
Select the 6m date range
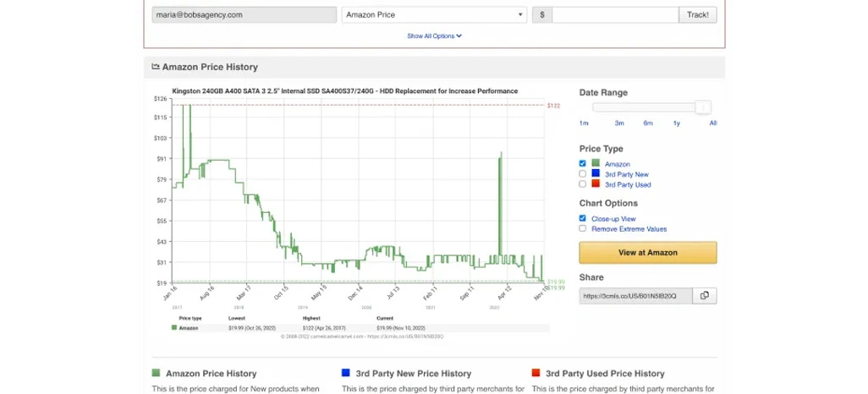648,123
